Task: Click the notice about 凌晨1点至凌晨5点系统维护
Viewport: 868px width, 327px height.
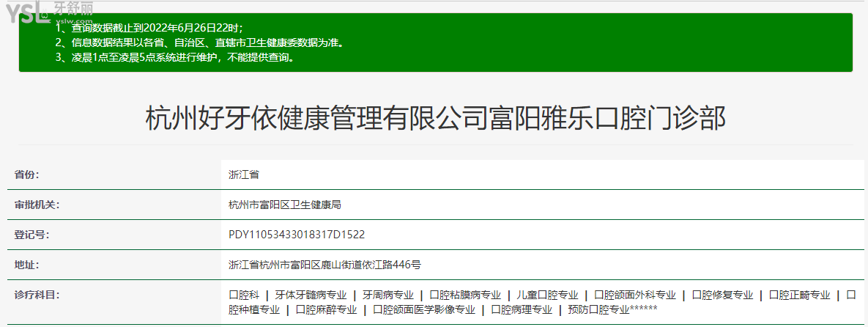Action: click(174, 57)
